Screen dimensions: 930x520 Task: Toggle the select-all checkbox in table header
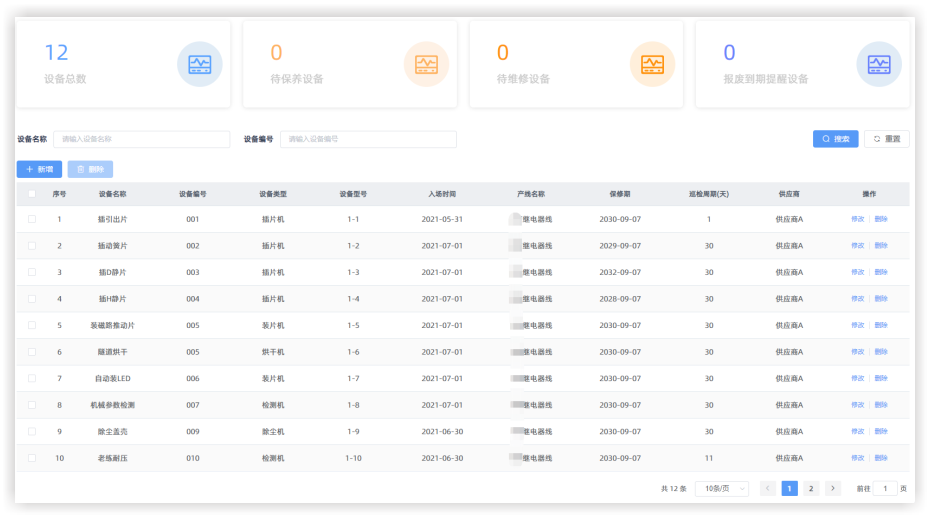[32, 194]
